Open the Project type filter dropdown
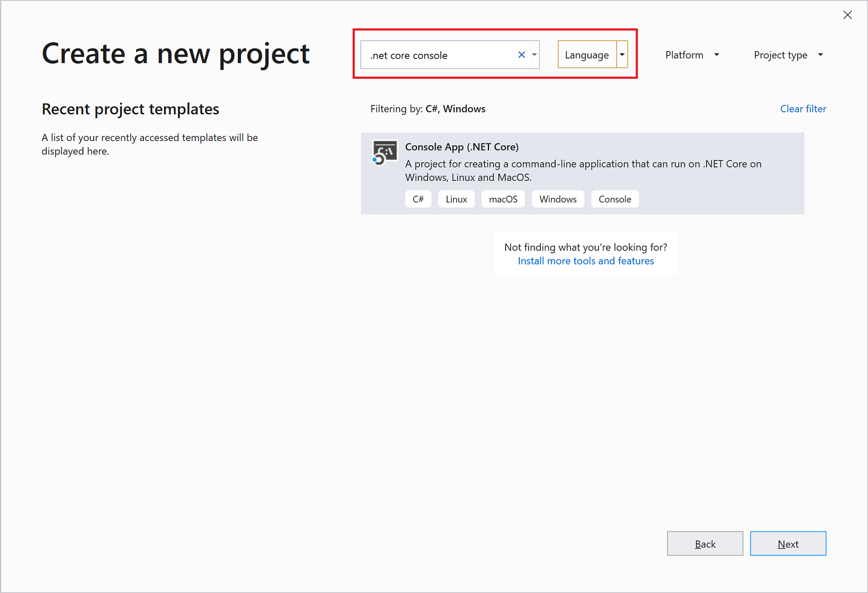Screen dimensions: 868x593 [787, 54]
